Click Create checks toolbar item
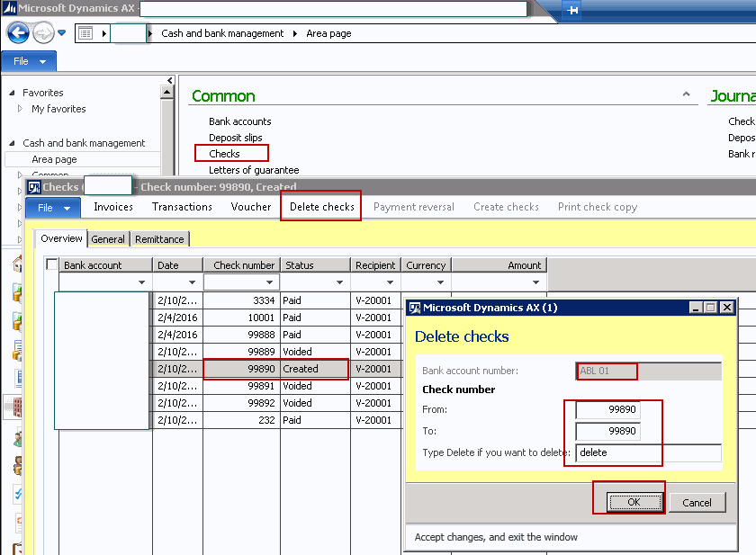756x555 pixels. pyautogui.click(x=506, y=207)
